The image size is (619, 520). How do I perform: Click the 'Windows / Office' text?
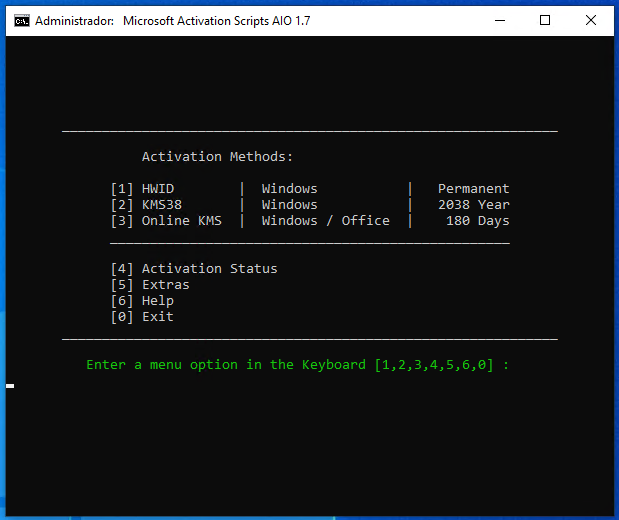coord(325,221)
